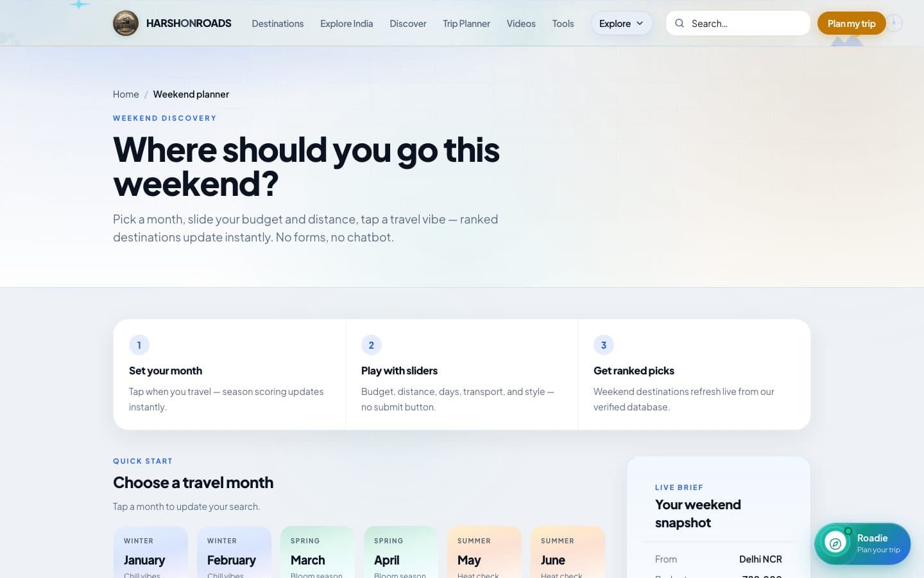Expand the Explore dropdown
The width and height of the screenshot is (924, 578).
622,23
